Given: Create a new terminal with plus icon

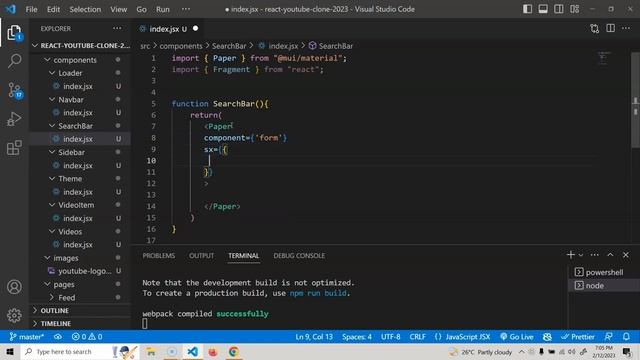Looking at the screenshot, I should tap(570, 255).
